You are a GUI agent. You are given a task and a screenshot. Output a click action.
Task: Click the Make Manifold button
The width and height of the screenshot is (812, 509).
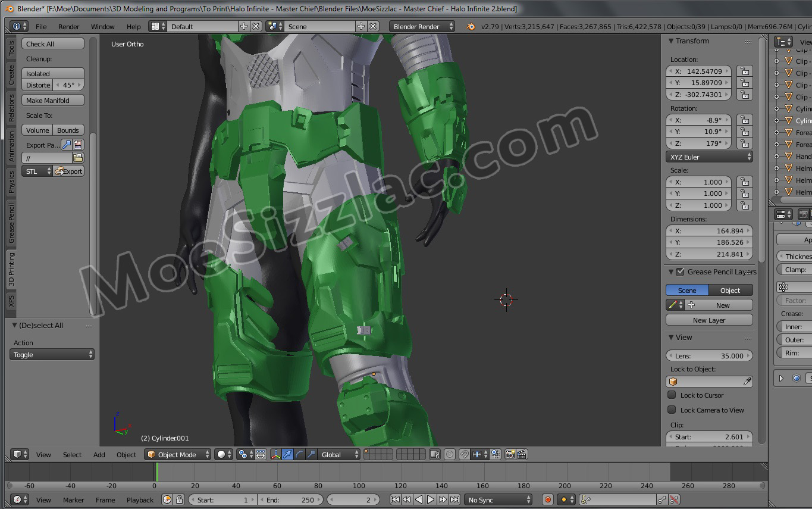coord(53,101)
